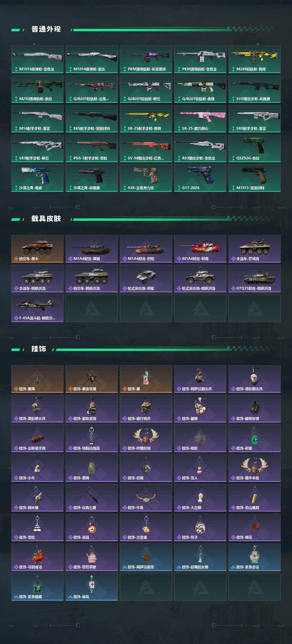Select the SV-98 red sniper rifle skin
This screenshot has width=292, height=644.
point(146,148)
